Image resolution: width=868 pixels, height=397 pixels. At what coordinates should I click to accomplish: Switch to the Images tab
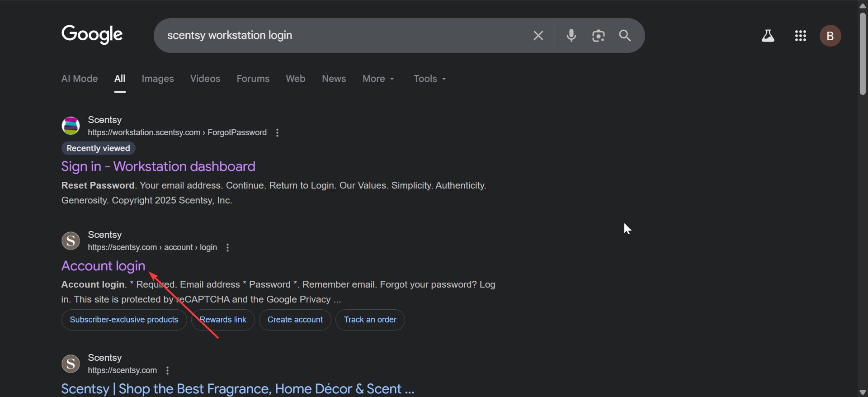pyautogui.click(x=157, y=79)
